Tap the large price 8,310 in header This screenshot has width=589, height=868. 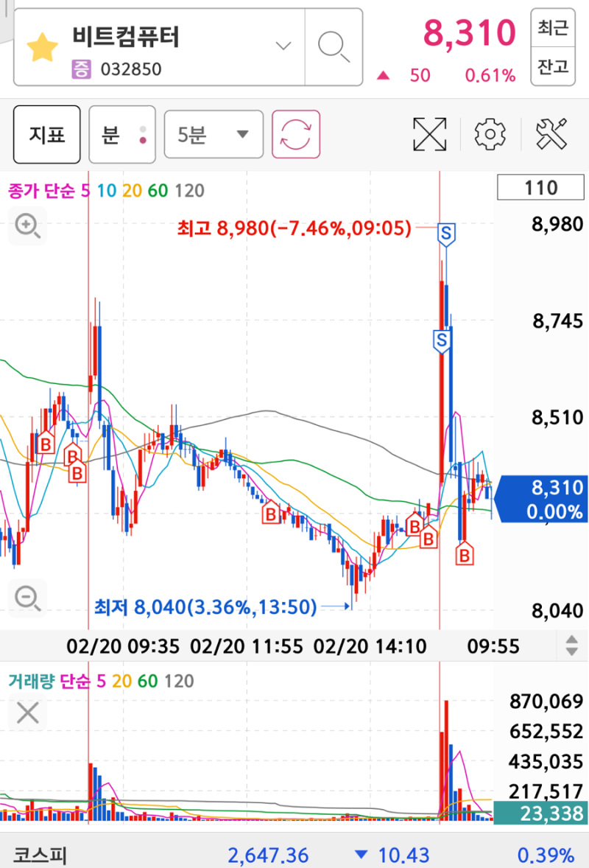click(470, 32)
